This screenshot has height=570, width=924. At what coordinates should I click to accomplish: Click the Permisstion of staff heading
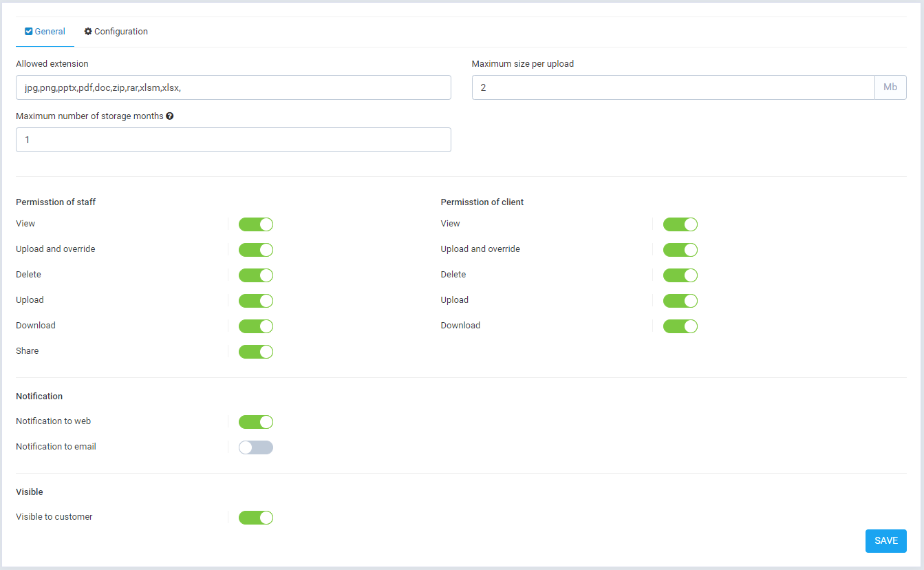(x=56, y=202)
